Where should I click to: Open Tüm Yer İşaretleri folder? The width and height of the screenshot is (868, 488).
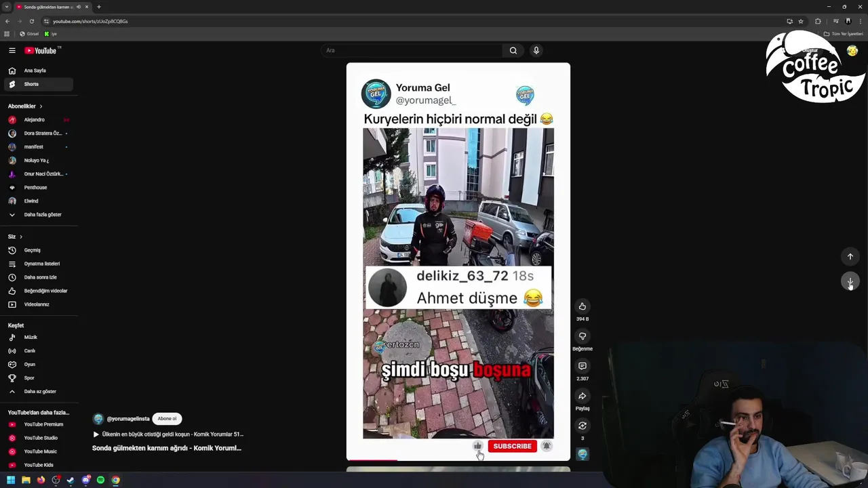pyautogui.click(x=844, y=34)
